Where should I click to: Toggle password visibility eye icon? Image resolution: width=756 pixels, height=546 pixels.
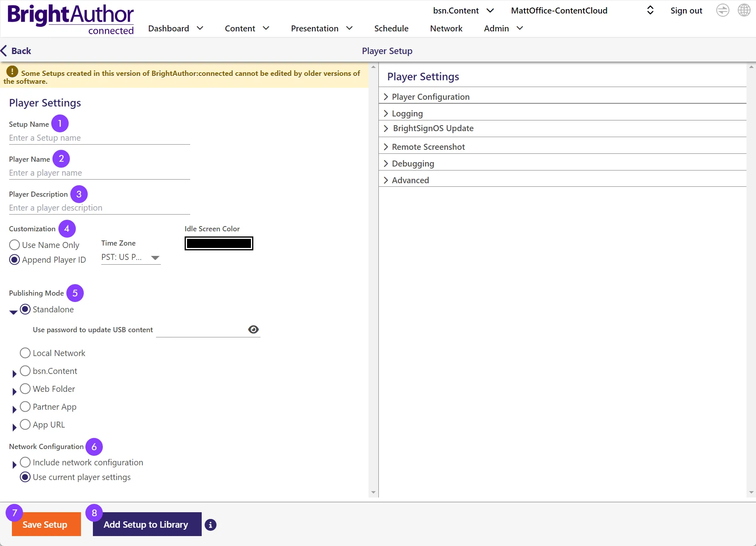253,329
